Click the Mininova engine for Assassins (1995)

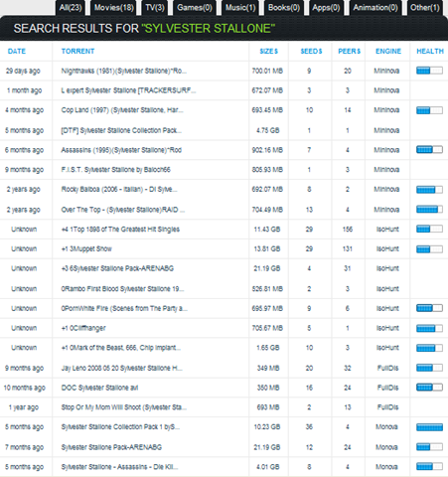386,150
